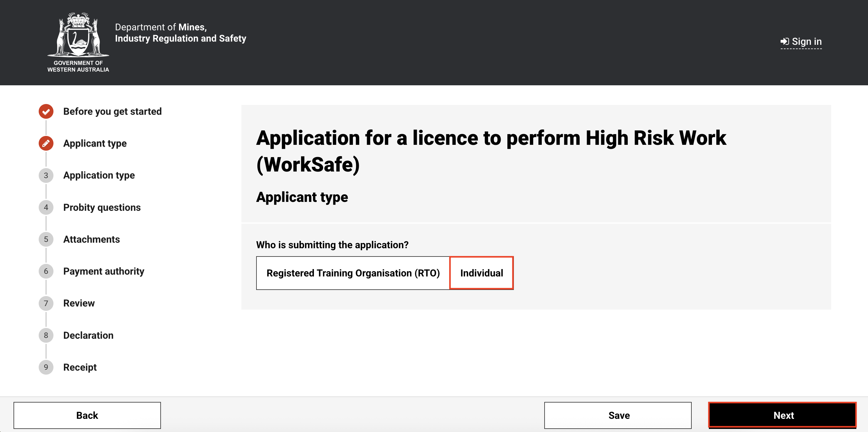The height and width of the screenshot is (432, 868).
Task: Go to Probity questions step
Action: tap(102, 207)
